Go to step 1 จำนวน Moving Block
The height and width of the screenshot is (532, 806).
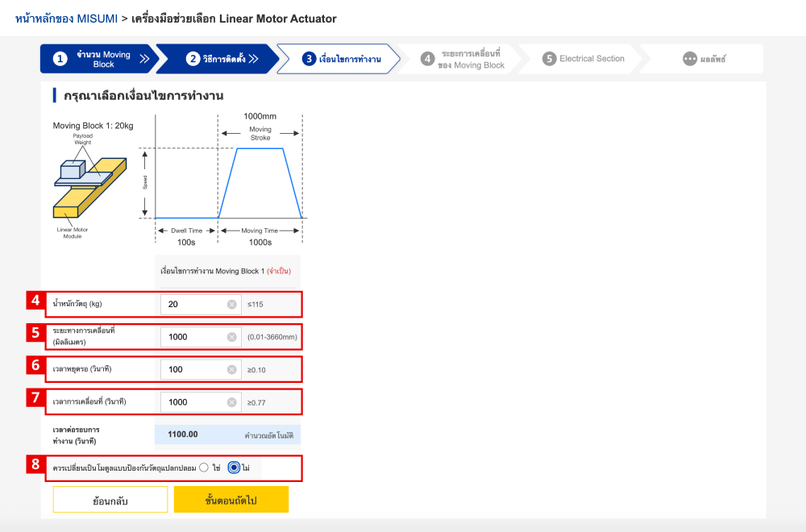pyautogui.click(x=98, y=59)
